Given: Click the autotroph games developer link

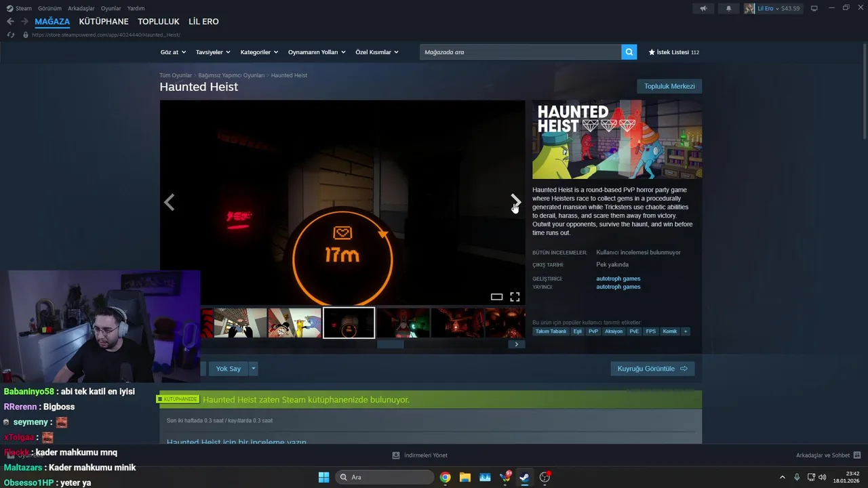Looking at the screenshot, I should (618, 279).
